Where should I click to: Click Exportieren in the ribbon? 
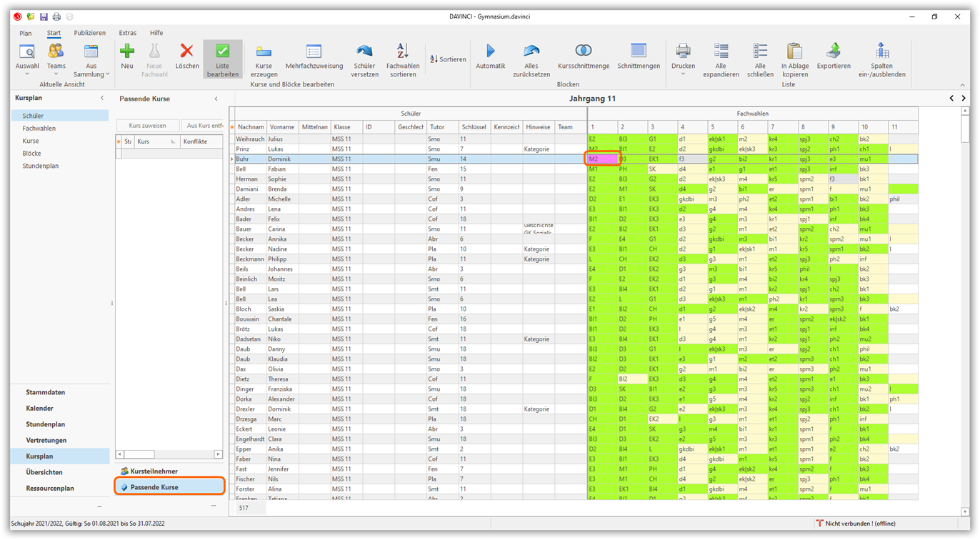[834, 52]
